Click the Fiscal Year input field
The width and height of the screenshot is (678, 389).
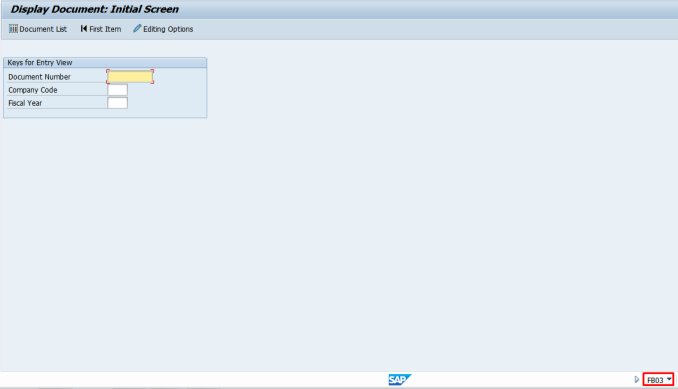[118, 103]
